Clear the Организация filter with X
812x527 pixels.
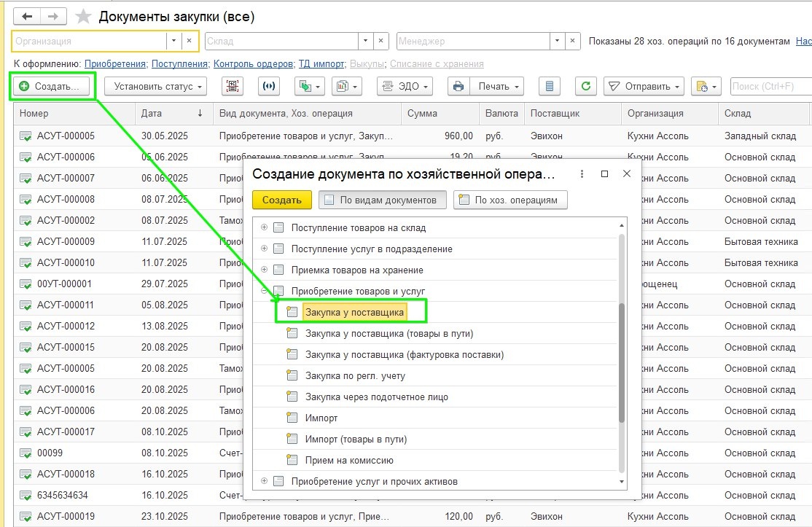point(190,41)
